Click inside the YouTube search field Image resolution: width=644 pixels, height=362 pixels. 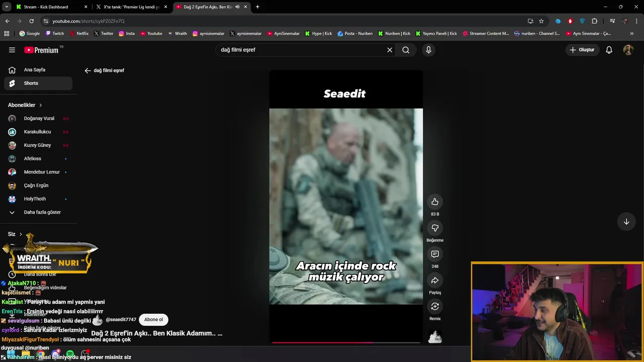point(302,50)
